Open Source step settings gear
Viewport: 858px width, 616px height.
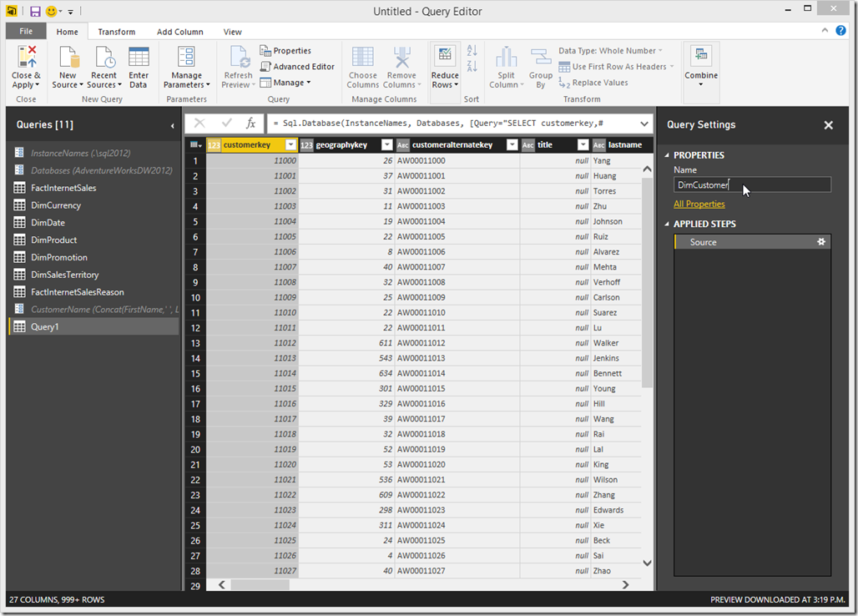tap(820, 241)
